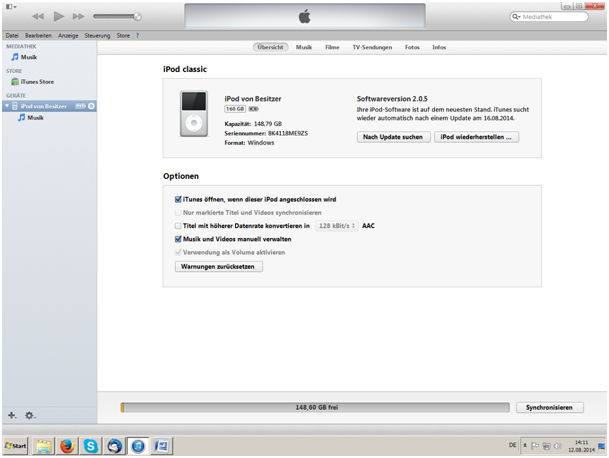Open the 128 kBit/s bitrate dropdown
The width and height of the screenshot is (609, 458).
pyautogui.click(x=337, y=226)
